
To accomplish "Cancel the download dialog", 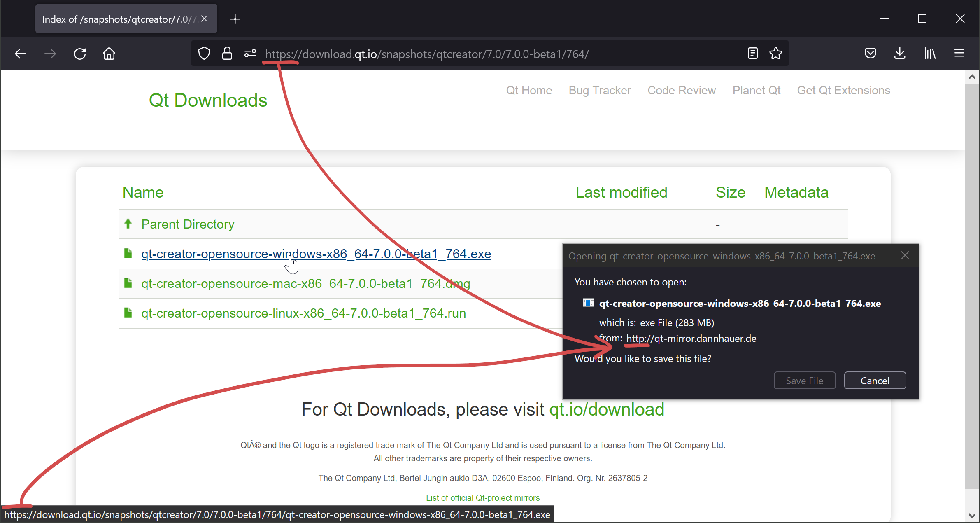I will coord(875,381).
